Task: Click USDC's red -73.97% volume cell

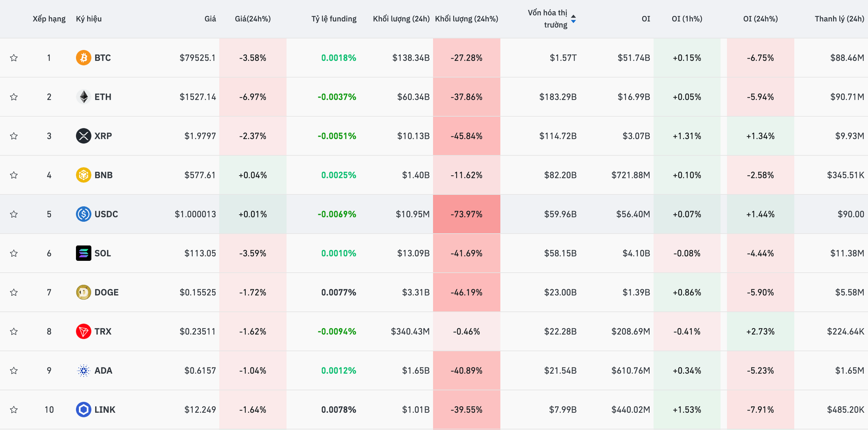Action: (x=467, y=214)
